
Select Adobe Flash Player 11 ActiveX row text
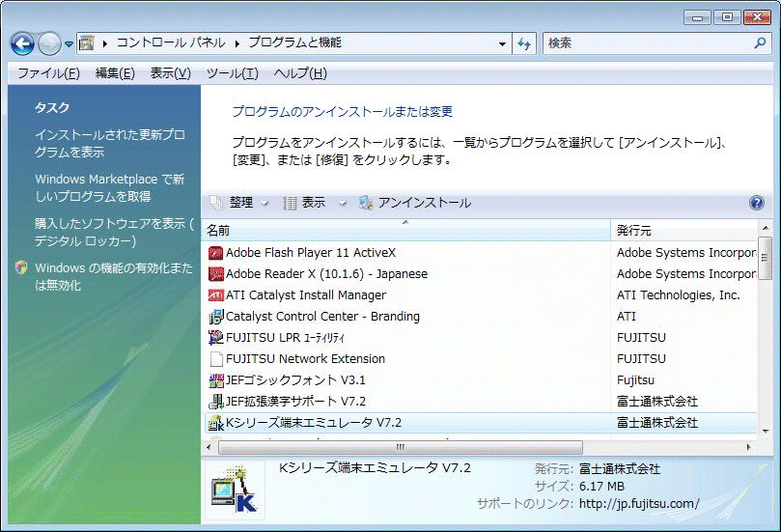click(x=311, y=253)
